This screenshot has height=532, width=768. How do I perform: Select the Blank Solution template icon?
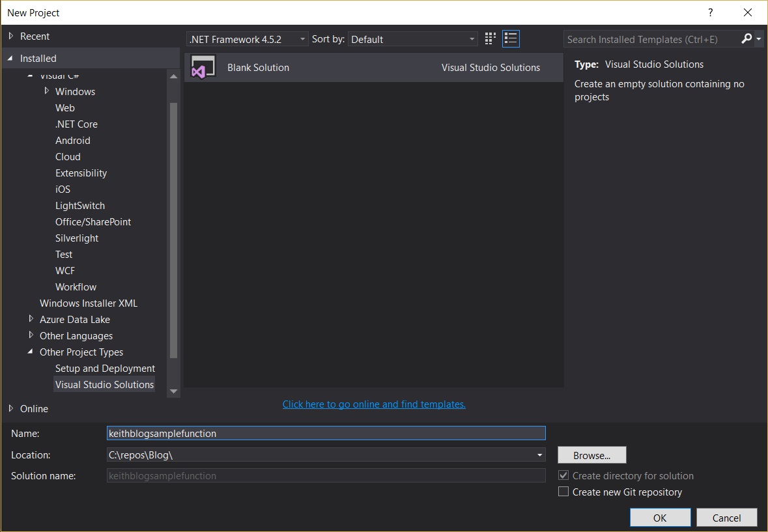(203, 67)
